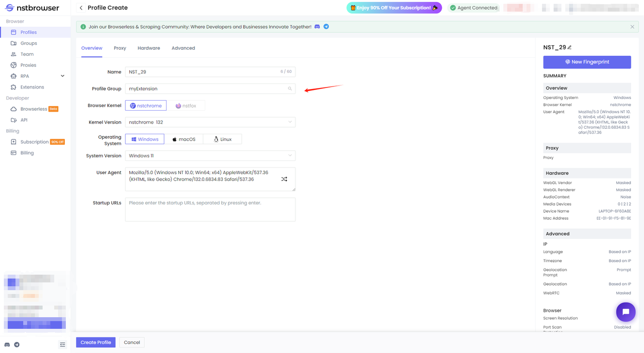This screenshot has width=644, height=353.
Task: Click the Startup URLs input box
Action: pos(210,209)
